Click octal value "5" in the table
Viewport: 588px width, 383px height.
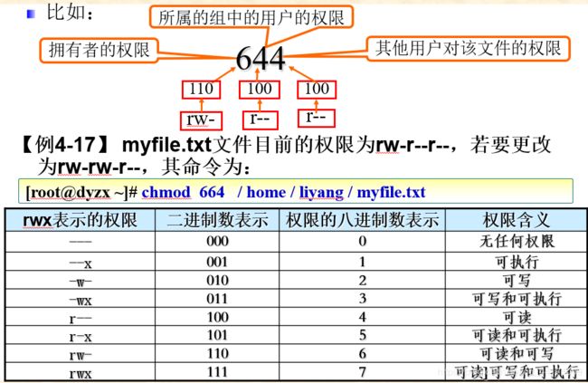[x=362, y=335]
